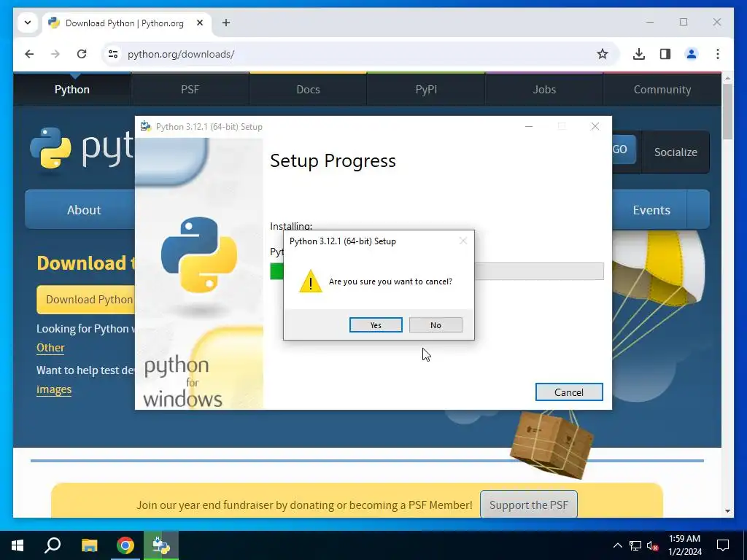Bookmark this page with the star icon

[602, 54]
